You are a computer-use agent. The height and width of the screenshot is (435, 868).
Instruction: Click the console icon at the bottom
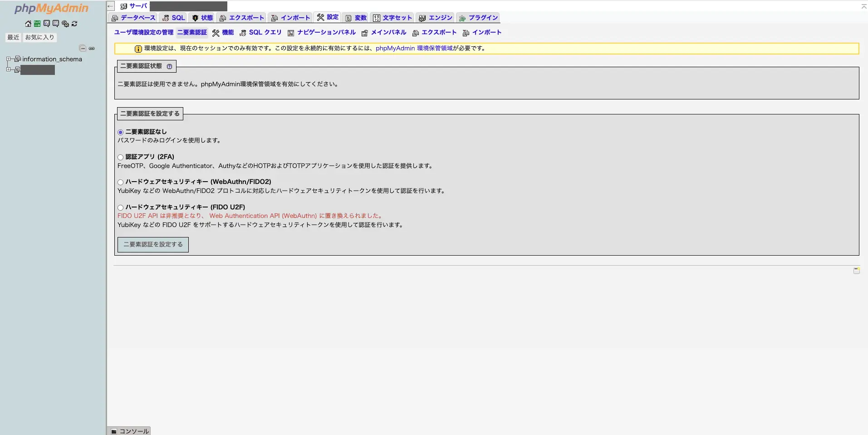(x=114, y=431)
